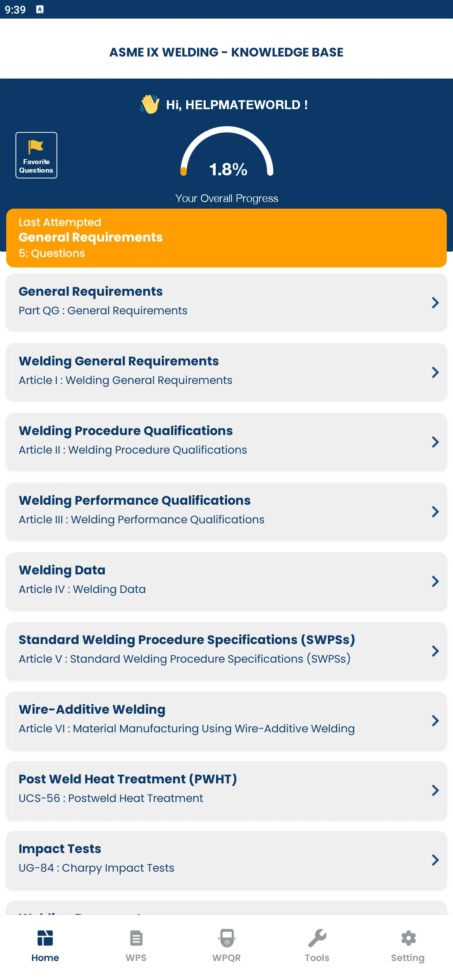Expand Impact Tests chevron arrow
This screenshot has height=980, width=453.
pyautogui.click(x=435, y=860)
